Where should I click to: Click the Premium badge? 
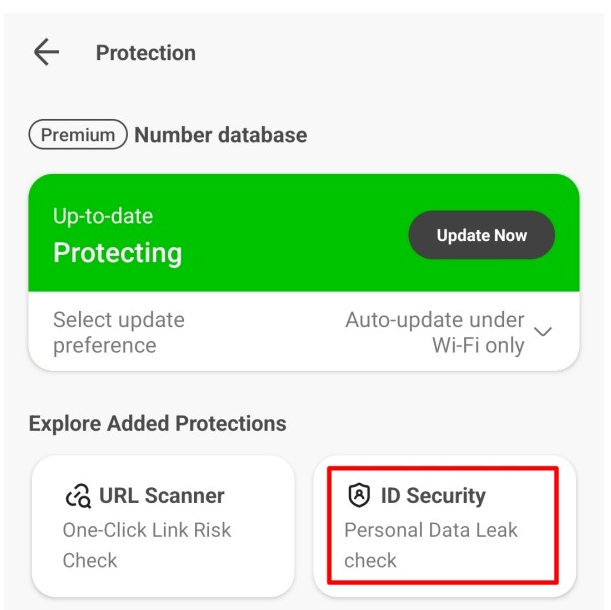[x=78, y=134]
